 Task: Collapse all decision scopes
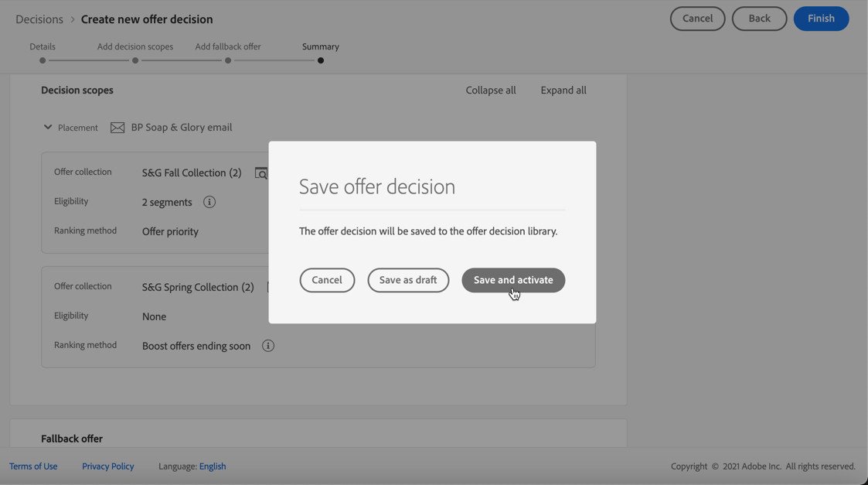491,90
